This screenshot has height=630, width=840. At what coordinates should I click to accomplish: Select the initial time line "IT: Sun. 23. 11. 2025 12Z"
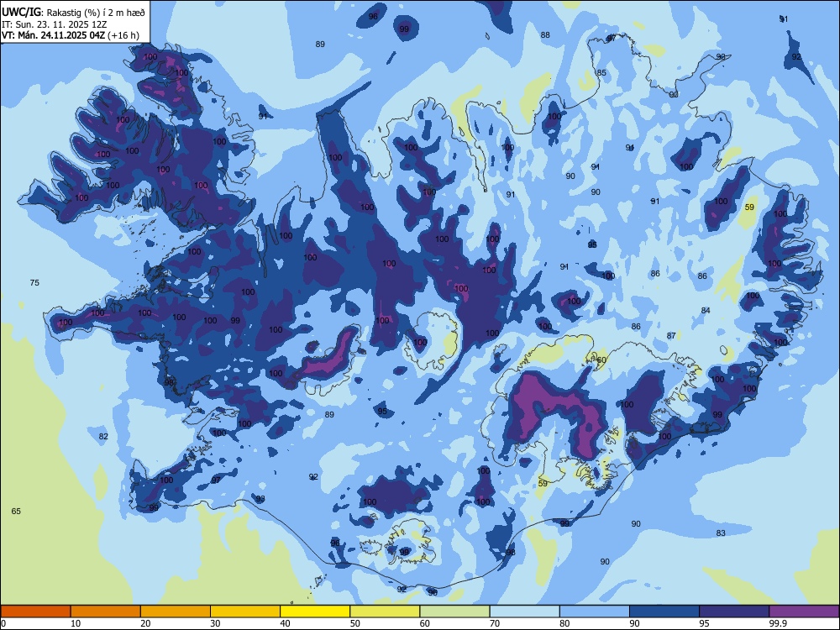point(55,24)
